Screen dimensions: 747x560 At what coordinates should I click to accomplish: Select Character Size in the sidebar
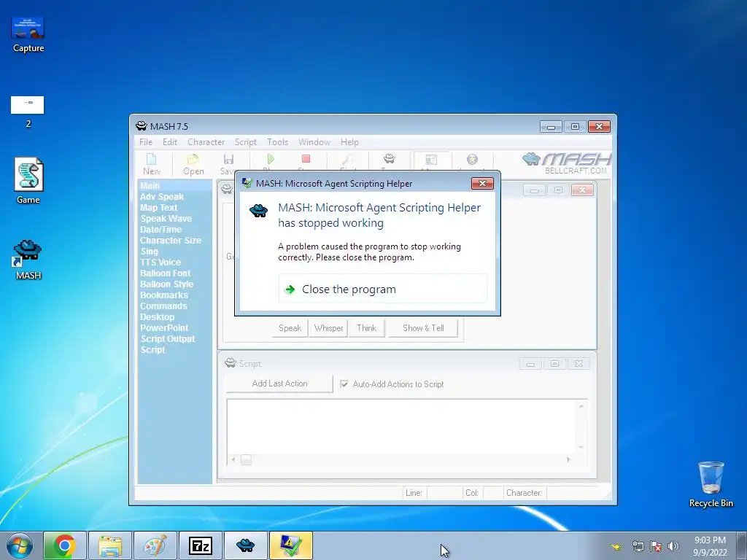(x=170, y=241)
